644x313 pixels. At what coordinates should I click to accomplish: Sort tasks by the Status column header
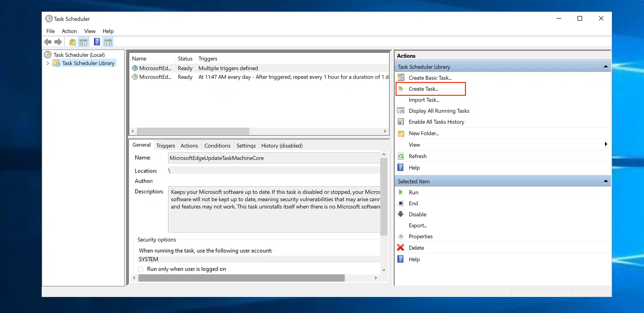(x=185, y=58)
